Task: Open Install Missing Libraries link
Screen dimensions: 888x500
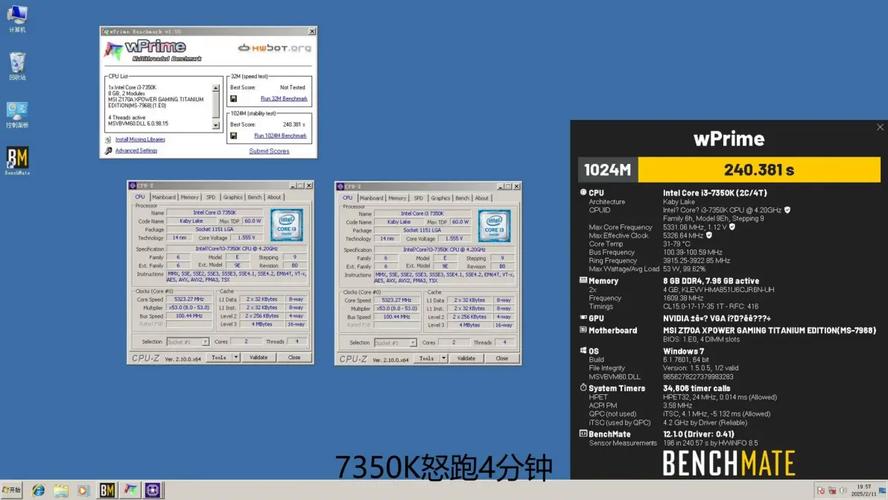Action: click(x=140, y=139)
